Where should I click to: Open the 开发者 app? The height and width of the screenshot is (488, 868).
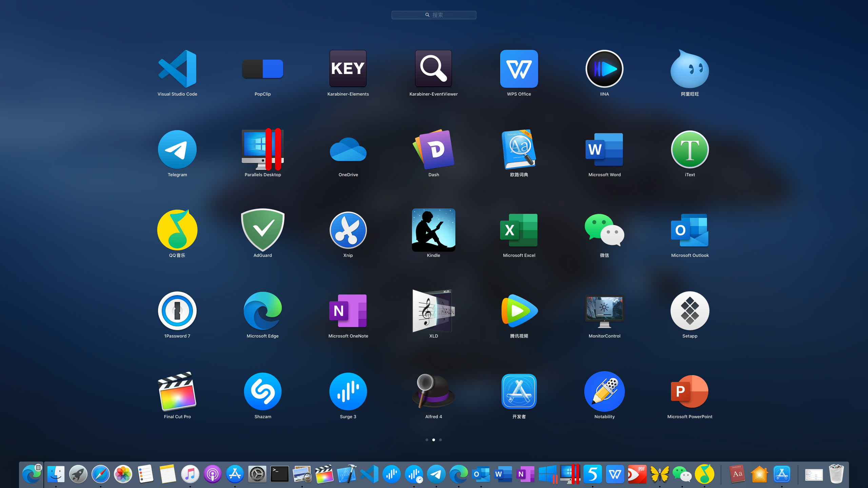pos(519,391)
